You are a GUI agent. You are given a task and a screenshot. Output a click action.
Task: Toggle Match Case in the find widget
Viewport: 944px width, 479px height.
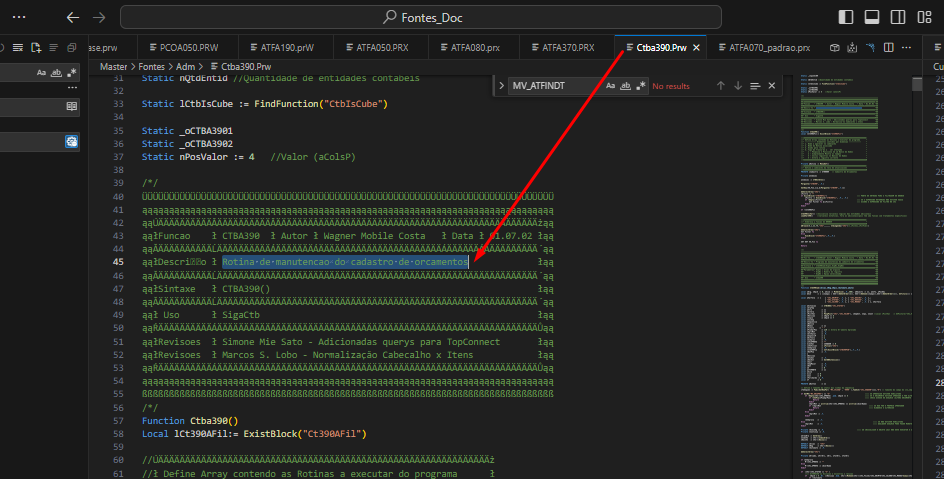(x=610, y=86)
